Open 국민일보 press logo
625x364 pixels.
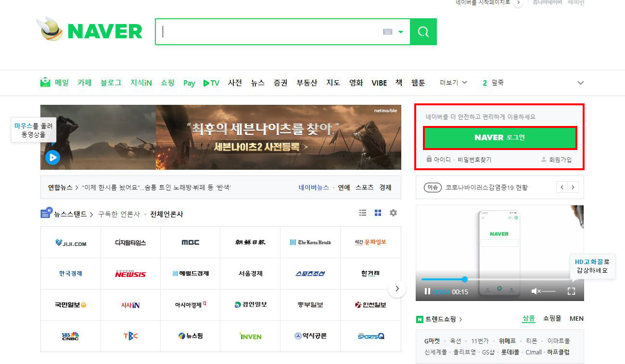71,305
